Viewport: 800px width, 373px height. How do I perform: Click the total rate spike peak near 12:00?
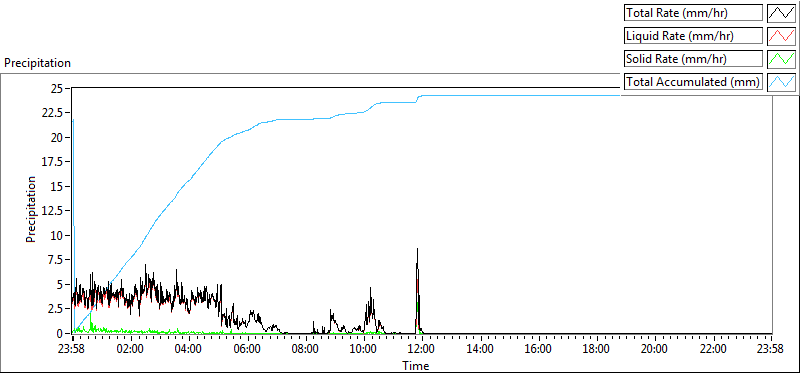click(417, 250)
